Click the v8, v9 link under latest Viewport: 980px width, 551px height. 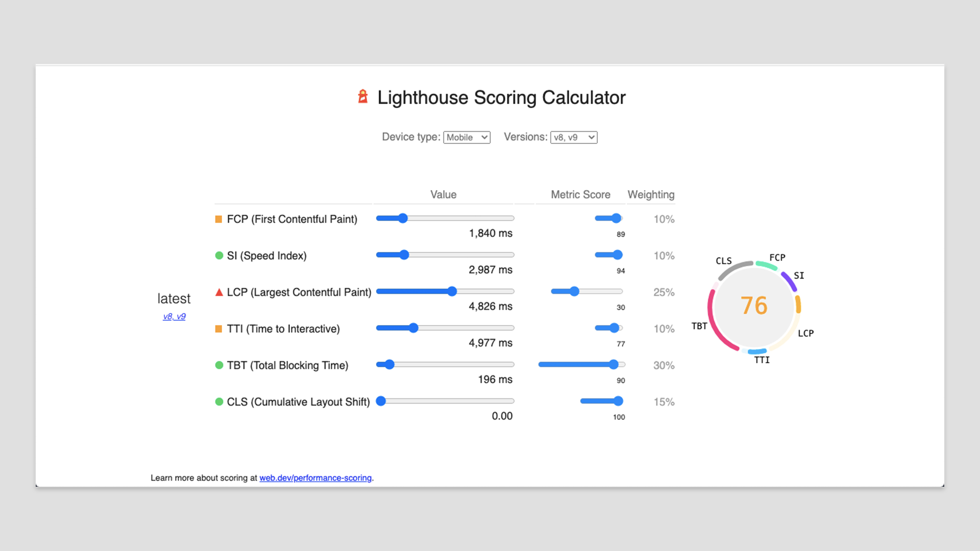[x=174, y=316]
